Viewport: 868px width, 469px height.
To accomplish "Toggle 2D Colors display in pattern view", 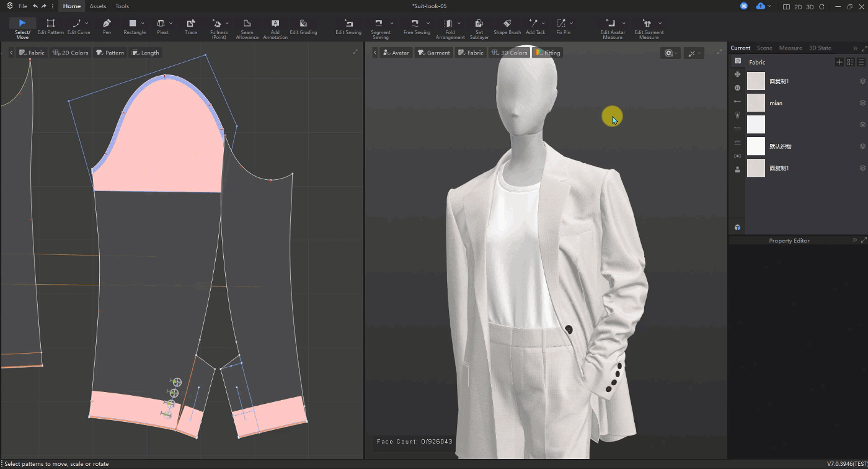I will [x=71, y=53].
